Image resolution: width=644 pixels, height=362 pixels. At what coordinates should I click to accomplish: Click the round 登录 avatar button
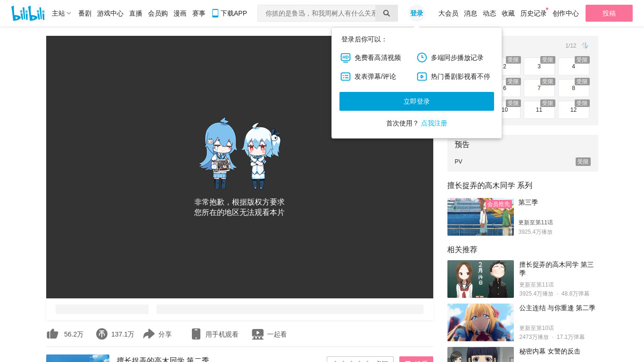[x=417, y=13]
